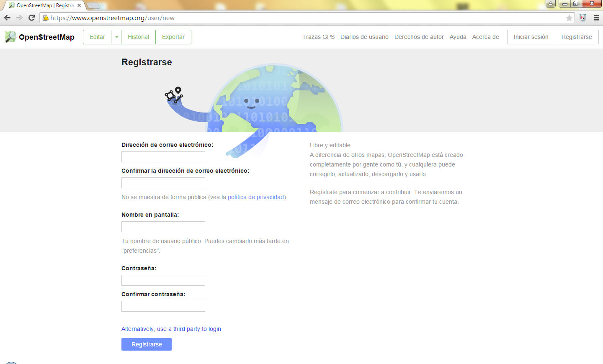Screen dimensions: 603x364
Task: Close the OpenStreetMap browser tab
Action: click(x=79, y=5)
